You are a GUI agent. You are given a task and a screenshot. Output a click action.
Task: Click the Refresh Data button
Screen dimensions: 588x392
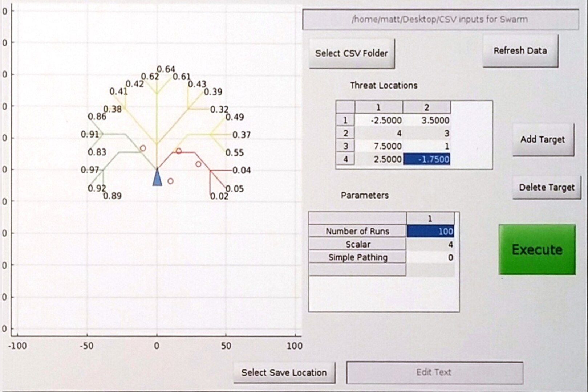point(520,51)
